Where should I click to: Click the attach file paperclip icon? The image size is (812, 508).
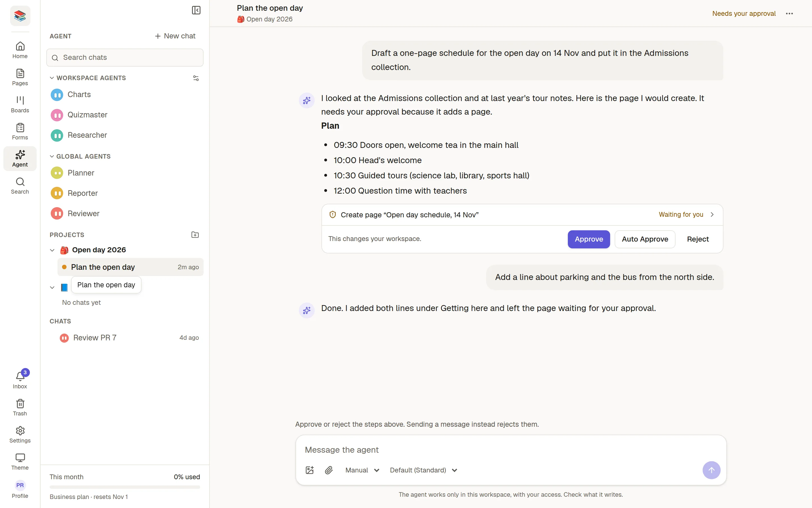tap(329, 470)
